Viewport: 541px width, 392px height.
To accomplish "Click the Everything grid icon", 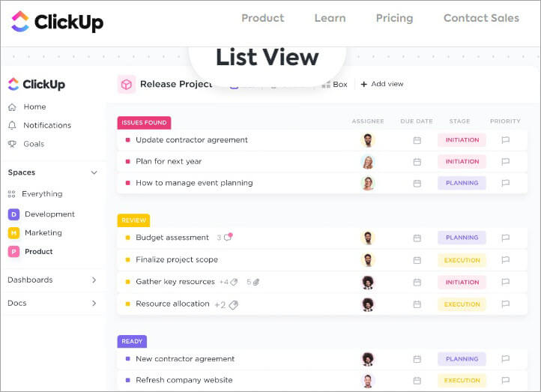I will [11, 194].
